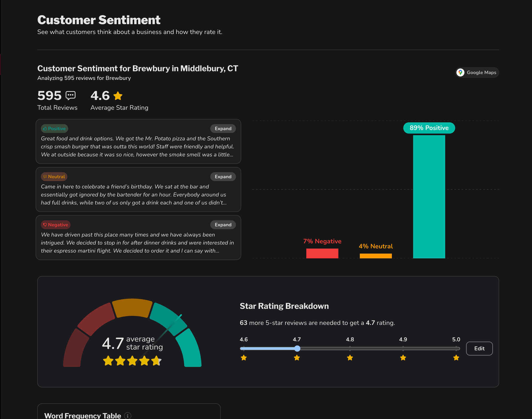
Task: Click '63 more 5-star reviews' text
Action: coord(317,323)
